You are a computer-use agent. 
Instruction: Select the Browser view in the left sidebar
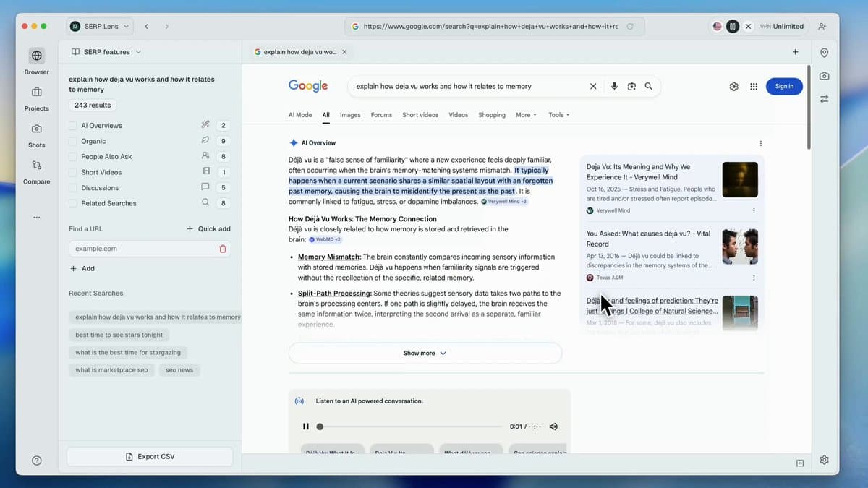pos(35,60)
